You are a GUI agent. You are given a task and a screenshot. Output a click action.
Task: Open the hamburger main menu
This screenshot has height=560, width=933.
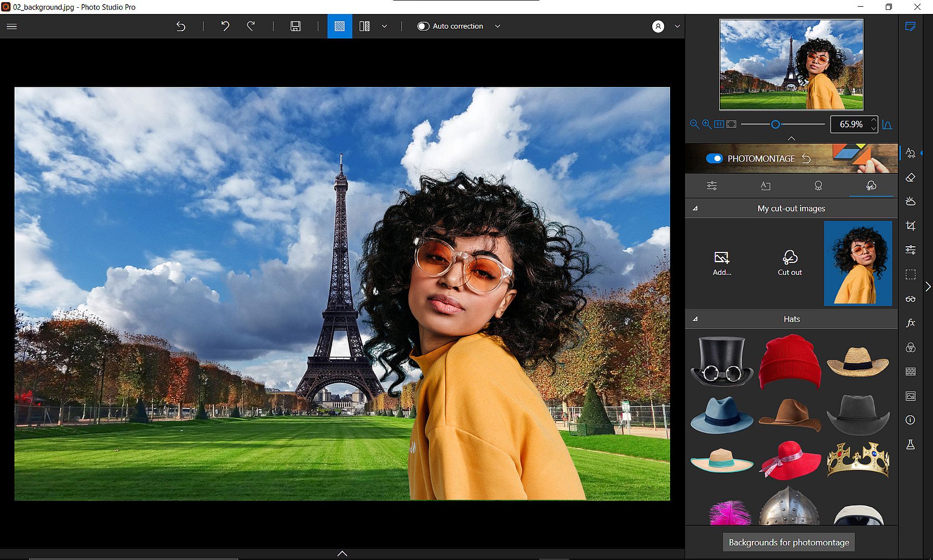click(x=11, y=26)
